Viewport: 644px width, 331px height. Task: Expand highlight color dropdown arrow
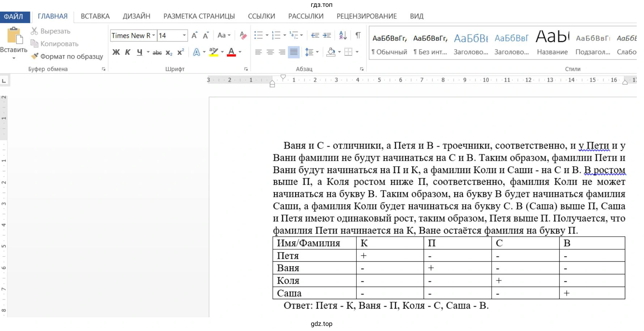pyautogui.click(x=222, y=52)
